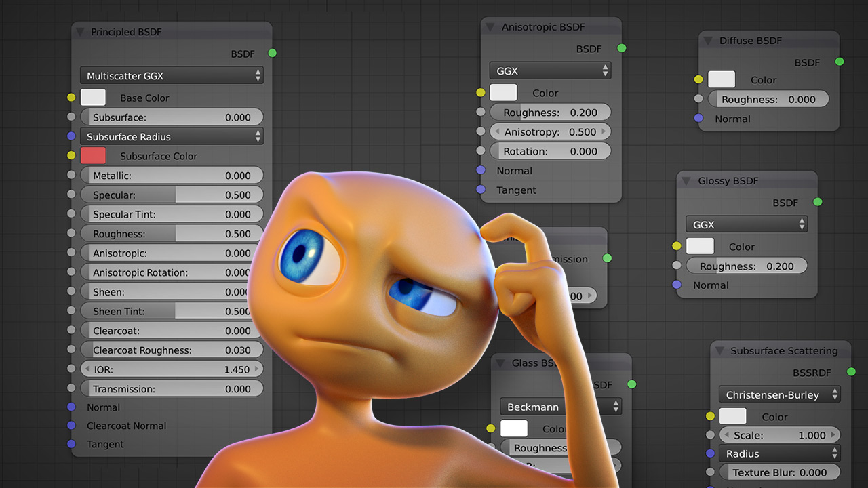Collapse the Anisotropic BSDF node header

(x=490, y=26)
